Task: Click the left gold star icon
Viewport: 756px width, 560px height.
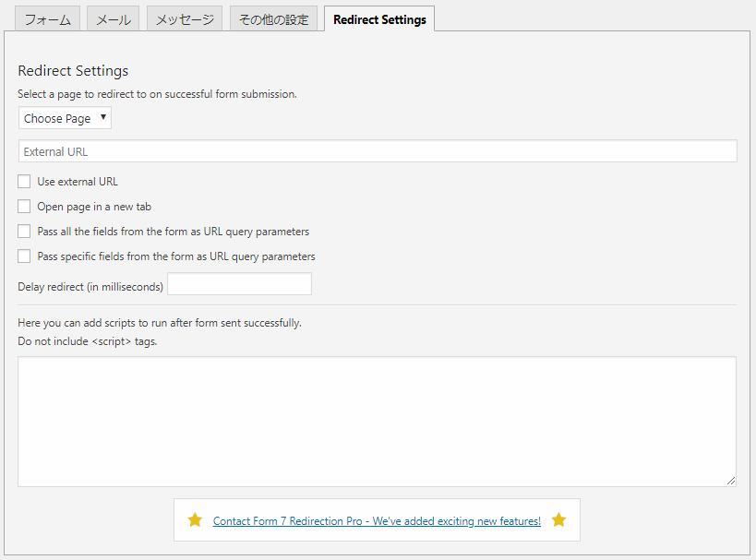Action: click(x=195, y=519)
